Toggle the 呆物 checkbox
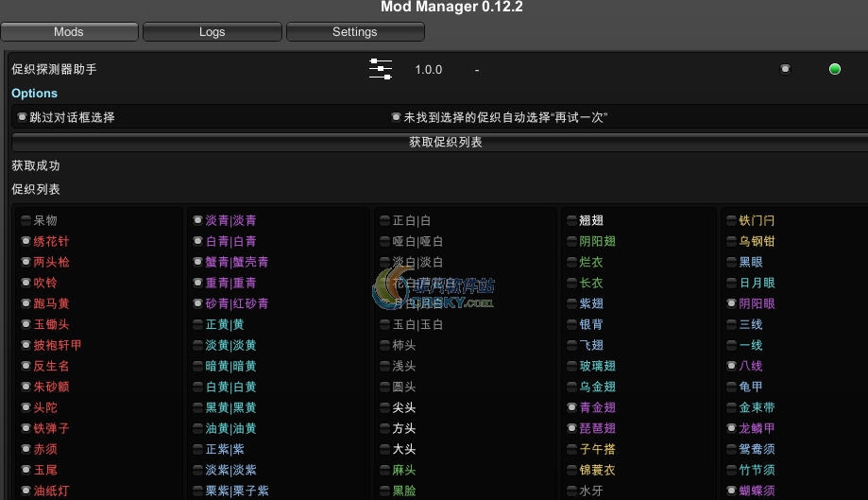868x500 pixels. coord(26,220)
